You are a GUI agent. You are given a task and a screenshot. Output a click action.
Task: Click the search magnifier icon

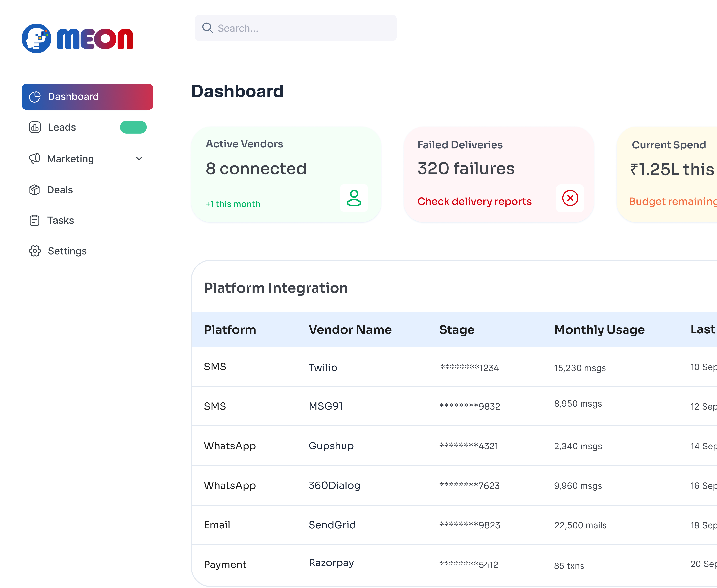207,28
